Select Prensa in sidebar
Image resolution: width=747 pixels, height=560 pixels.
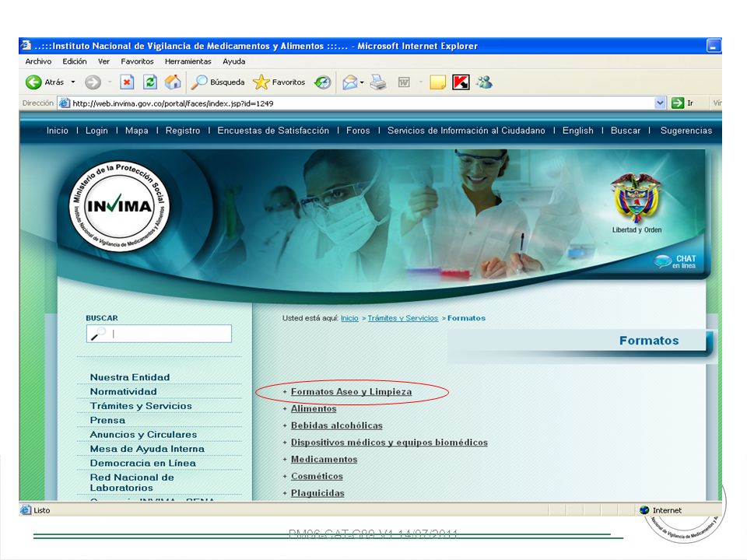[x=107, y=420]
